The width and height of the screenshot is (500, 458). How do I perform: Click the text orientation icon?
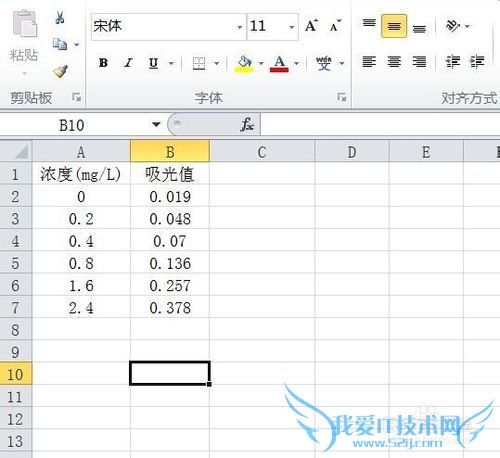pos(453,26)
